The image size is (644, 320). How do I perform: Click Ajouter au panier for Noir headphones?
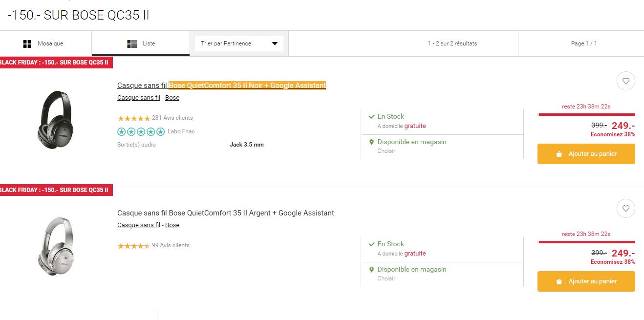[586, 154]
